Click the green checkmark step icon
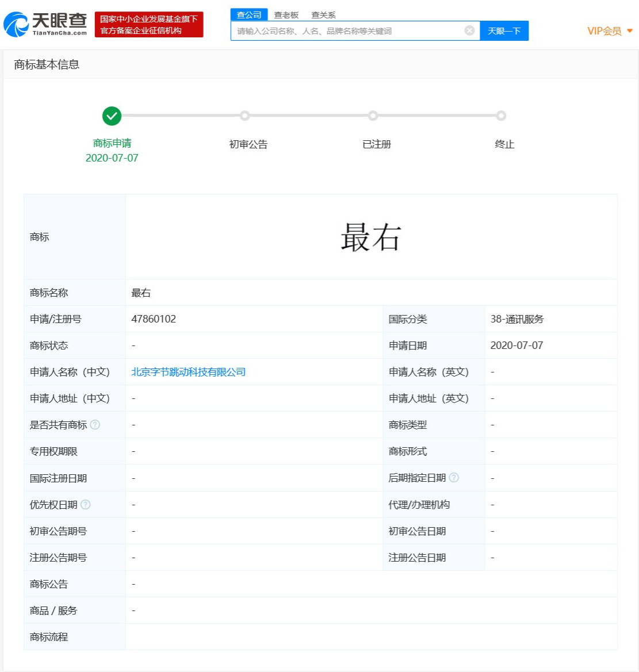 point(112,116)
